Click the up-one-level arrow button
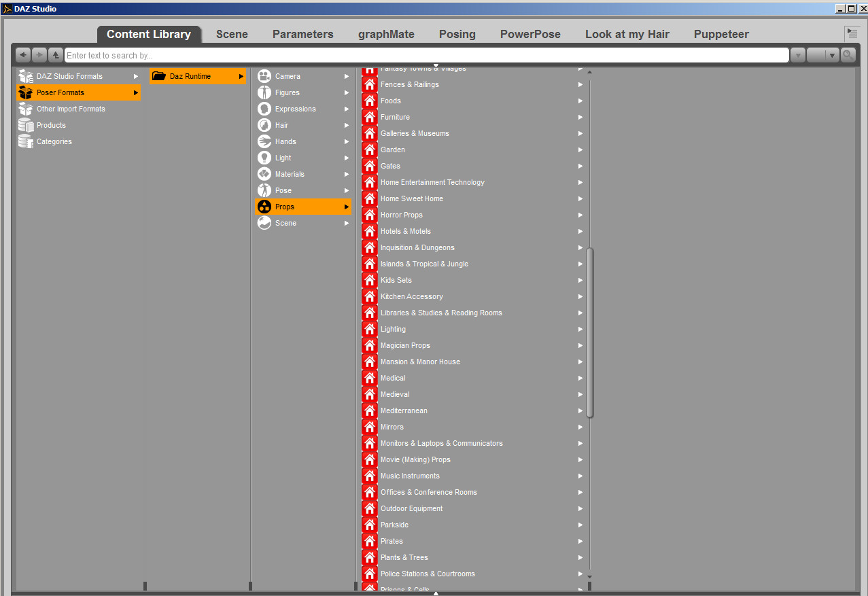Viewport: 868px width, 596px height. (x=56, y=55)
